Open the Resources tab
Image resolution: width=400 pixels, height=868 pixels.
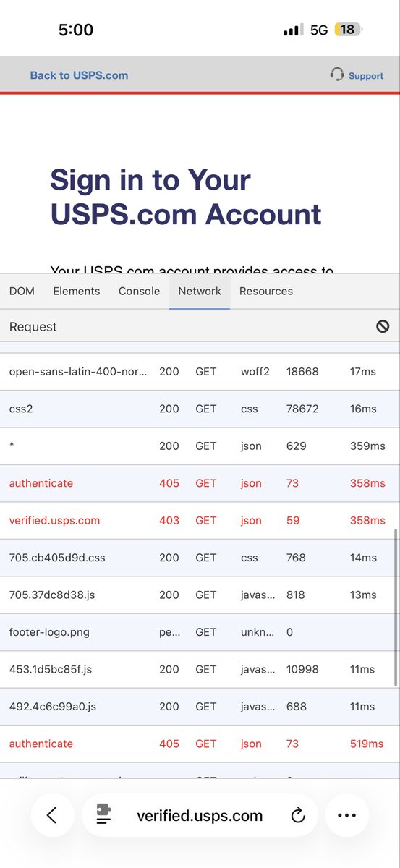(x=266, y=291)
